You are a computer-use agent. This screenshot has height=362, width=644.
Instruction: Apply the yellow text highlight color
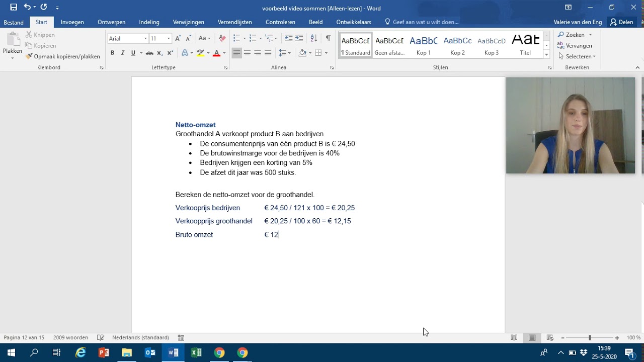(200, 53)
